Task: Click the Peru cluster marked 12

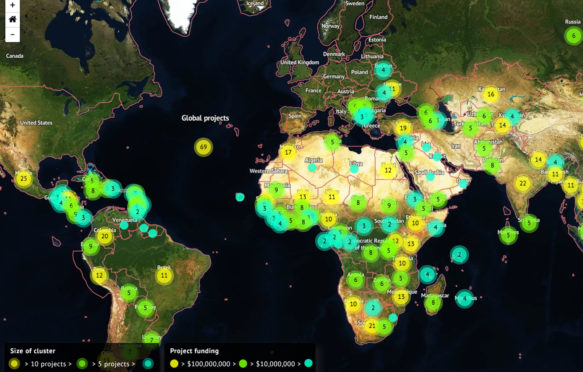Action: (x=99, y=276)
